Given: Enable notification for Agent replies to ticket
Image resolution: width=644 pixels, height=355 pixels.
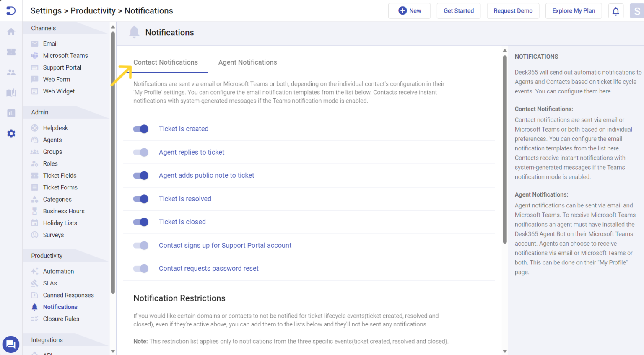Looking at the screenshot, I should [140, 152].
